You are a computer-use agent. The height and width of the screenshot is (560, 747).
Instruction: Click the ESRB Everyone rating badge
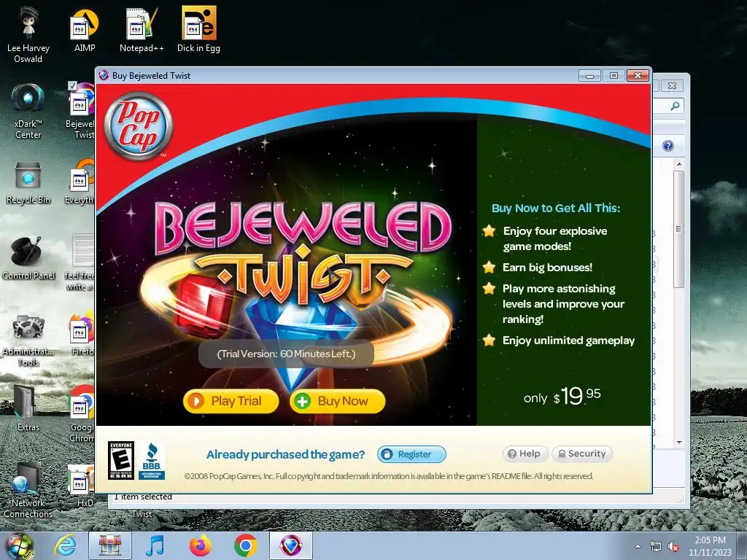[121, 460]
